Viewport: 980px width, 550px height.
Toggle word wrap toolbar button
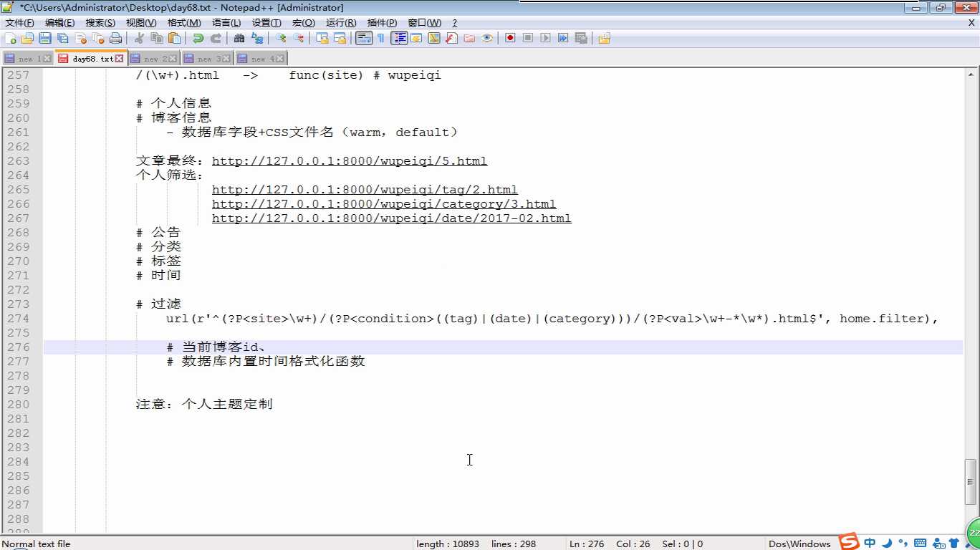[364, 38]
